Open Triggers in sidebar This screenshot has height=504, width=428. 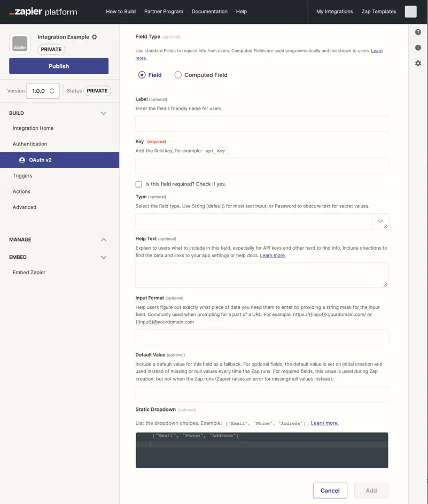[22, 176]
